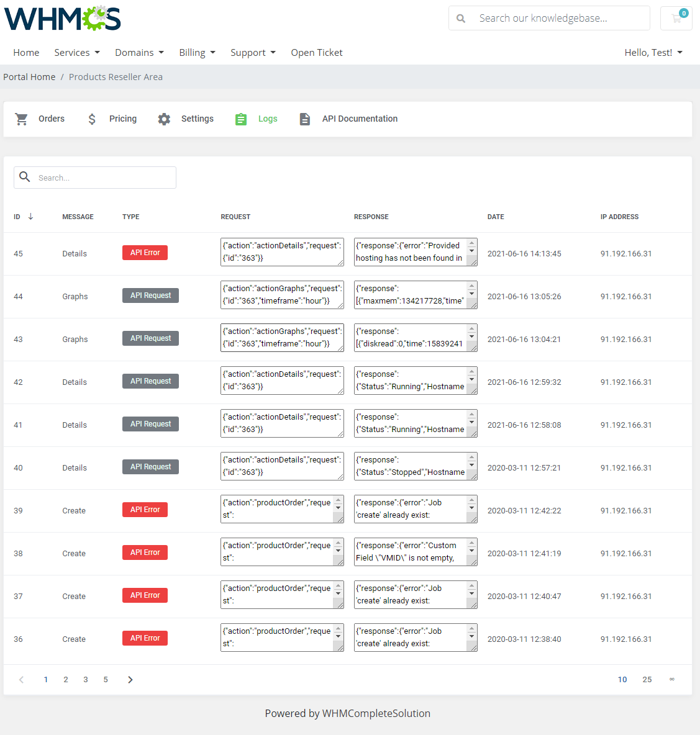Click date 2020-03-11 12:57:21
This screenshot has width=700, height=735.
click(524, 468)
